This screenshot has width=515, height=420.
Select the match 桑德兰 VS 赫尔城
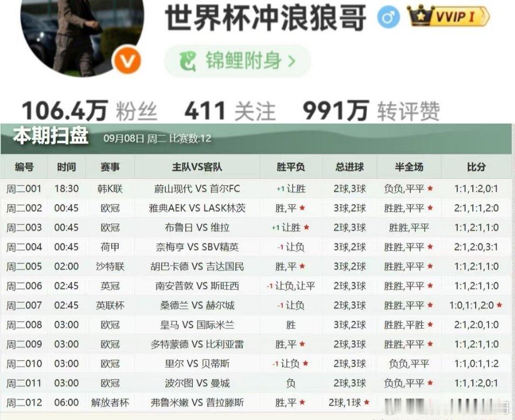pyautogui.click(x=197, y=306)
